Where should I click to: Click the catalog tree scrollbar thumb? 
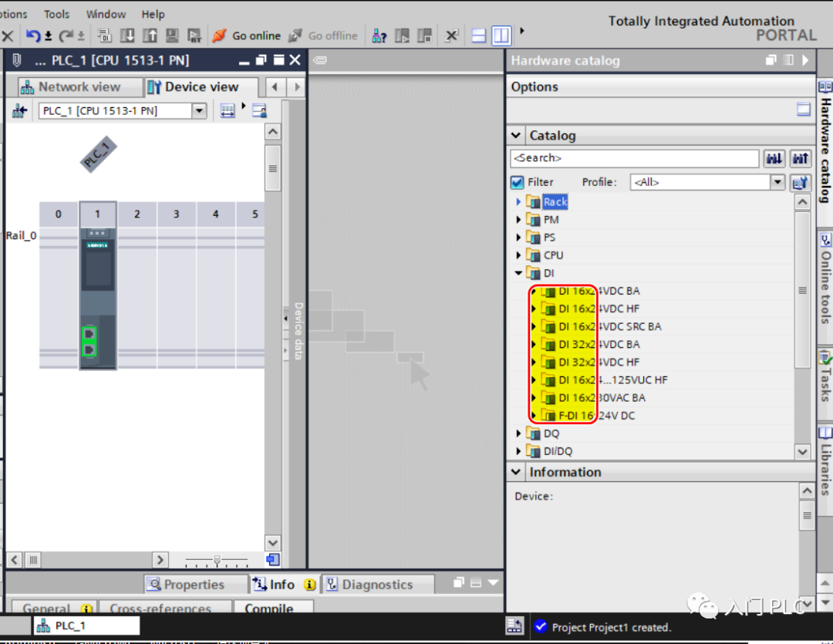point(802,290)
